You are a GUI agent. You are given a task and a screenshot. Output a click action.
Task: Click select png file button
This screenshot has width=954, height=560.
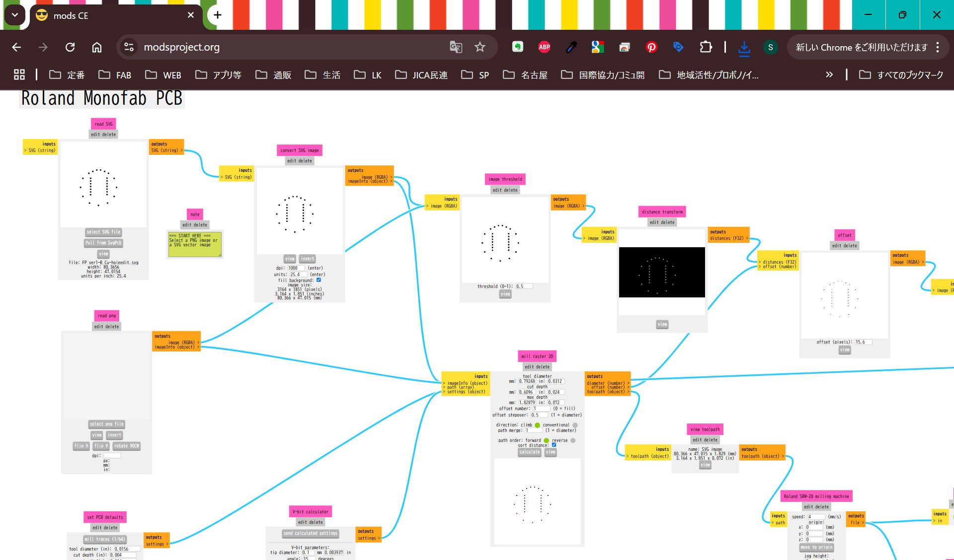pos(107,424)
